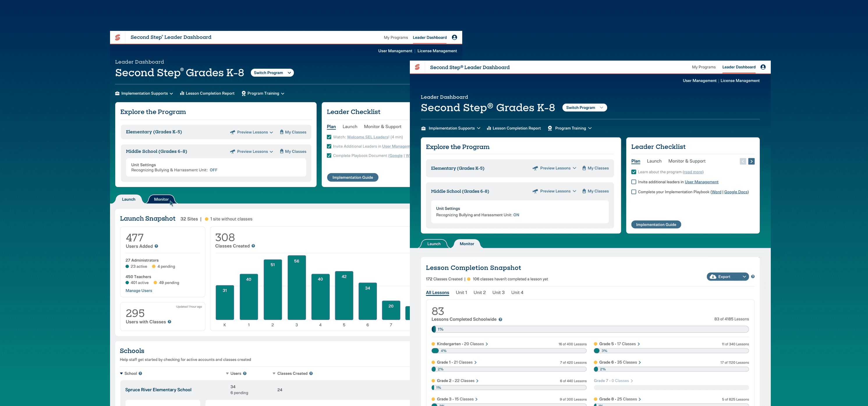This screenshot has width=868, height=406.
Task: Click help icon beside Classes Created column header
Action: [x=311, y=373]
